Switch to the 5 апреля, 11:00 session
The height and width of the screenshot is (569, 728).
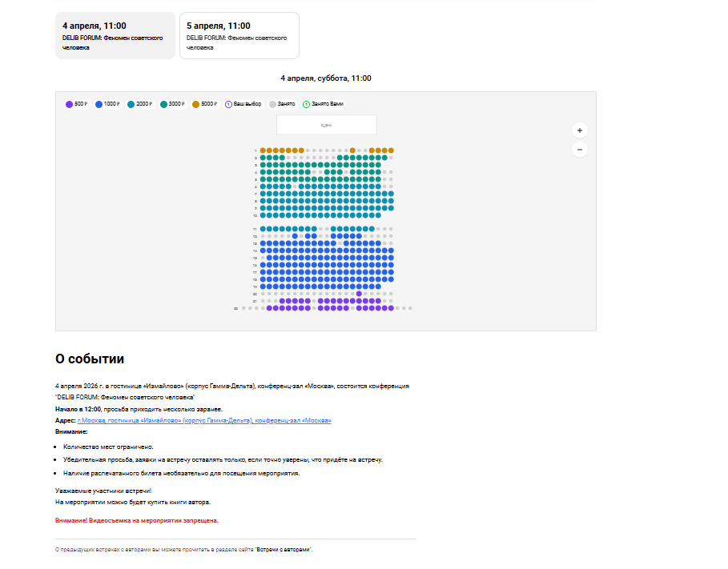tap(239, 36)
